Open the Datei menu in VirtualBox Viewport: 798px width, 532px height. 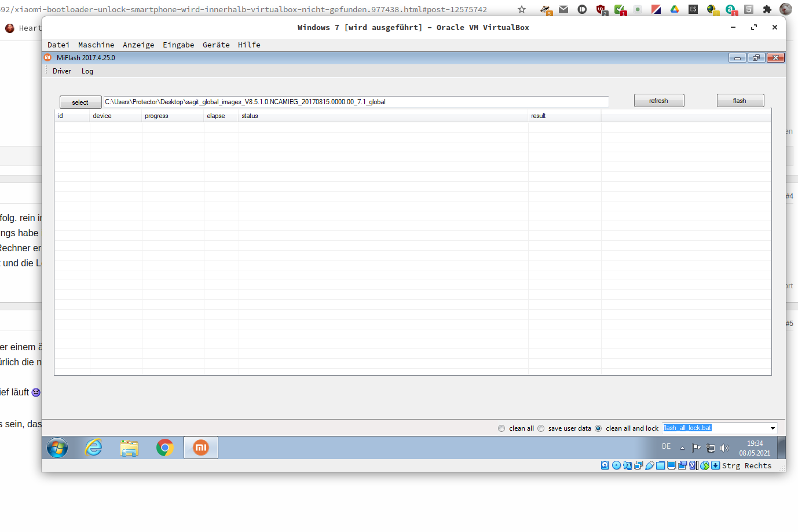pos(58,45)
